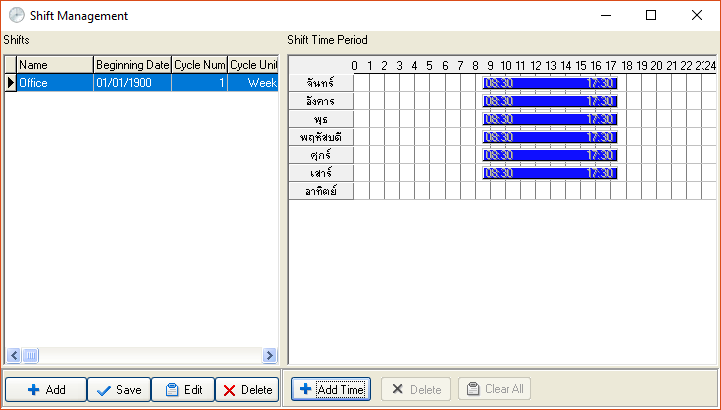Viewport: 721px width, 410px height.
Task: Click the Shift Management title bar icon
Action: [17, 15]
